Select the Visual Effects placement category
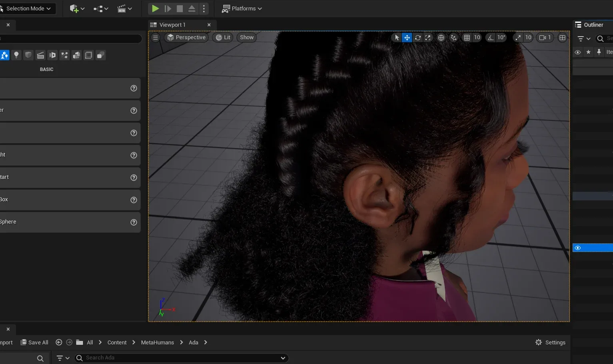613x364 pixels. tap(64, 55)
